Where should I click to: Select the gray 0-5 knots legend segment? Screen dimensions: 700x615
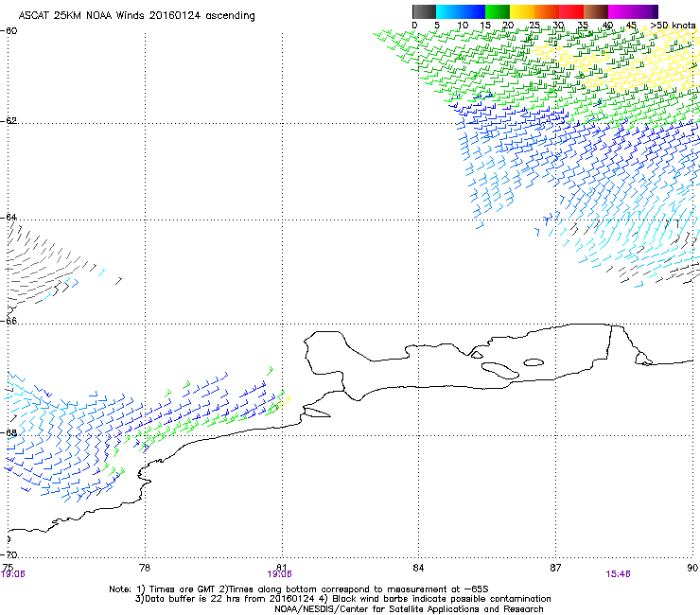[x=424, y=11]
